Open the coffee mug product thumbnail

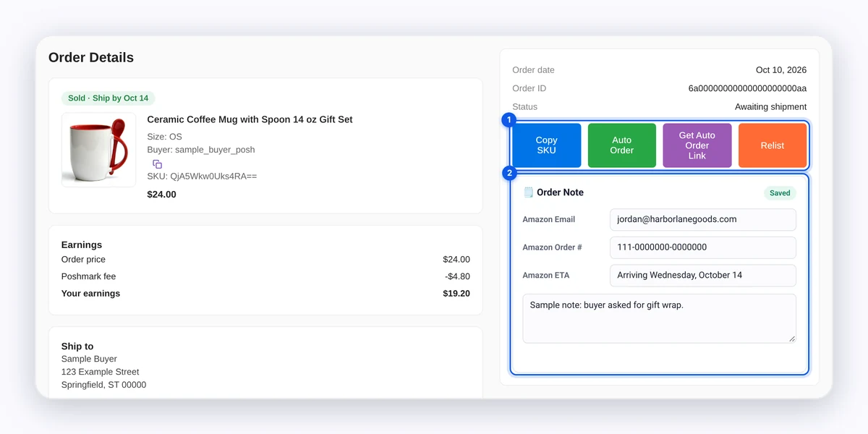click(x=98, y=150)
